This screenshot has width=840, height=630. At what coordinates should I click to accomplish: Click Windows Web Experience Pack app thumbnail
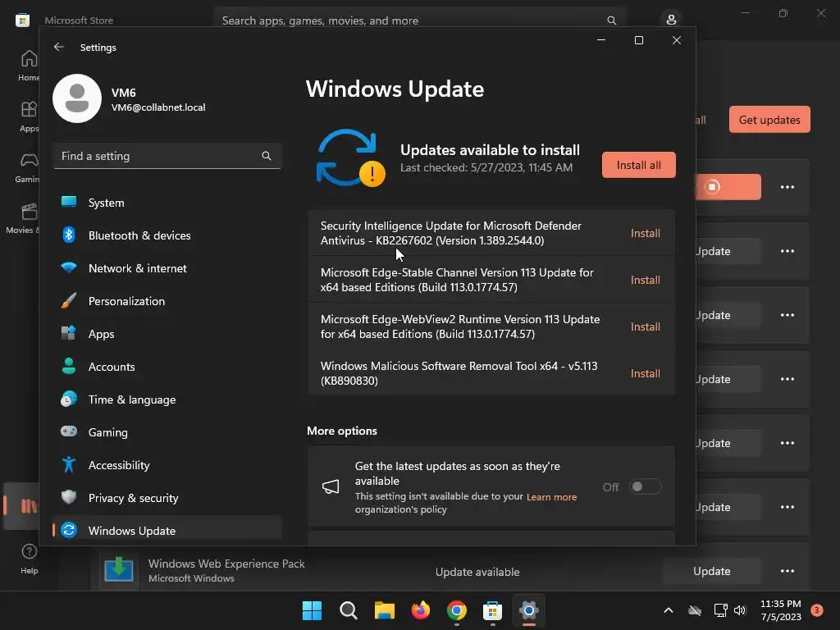118,569
